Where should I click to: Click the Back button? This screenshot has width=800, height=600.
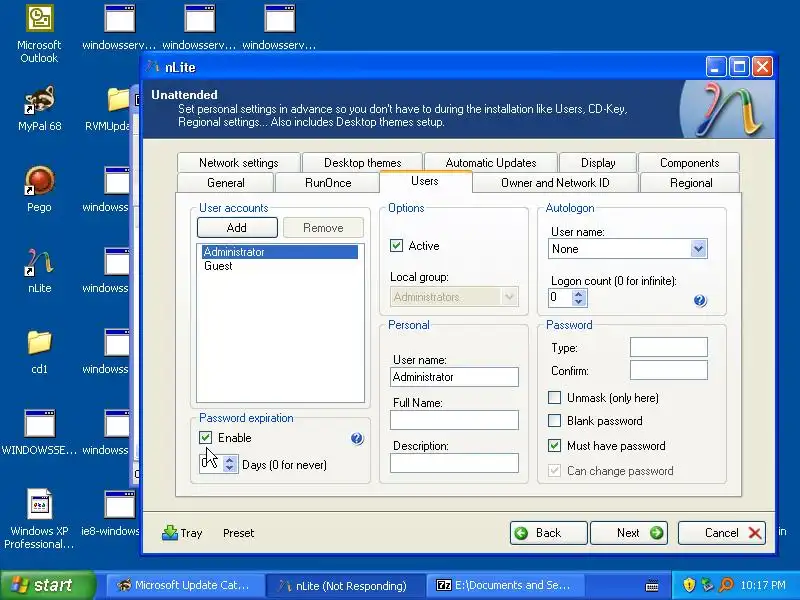(548, 533)
